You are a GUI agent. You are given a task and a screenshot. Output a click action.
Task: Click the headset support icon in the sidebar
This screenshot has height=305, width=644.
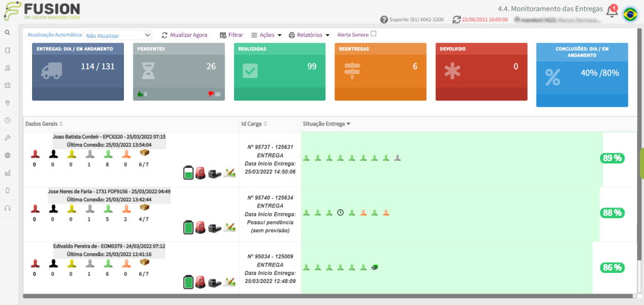coord(7,208)
